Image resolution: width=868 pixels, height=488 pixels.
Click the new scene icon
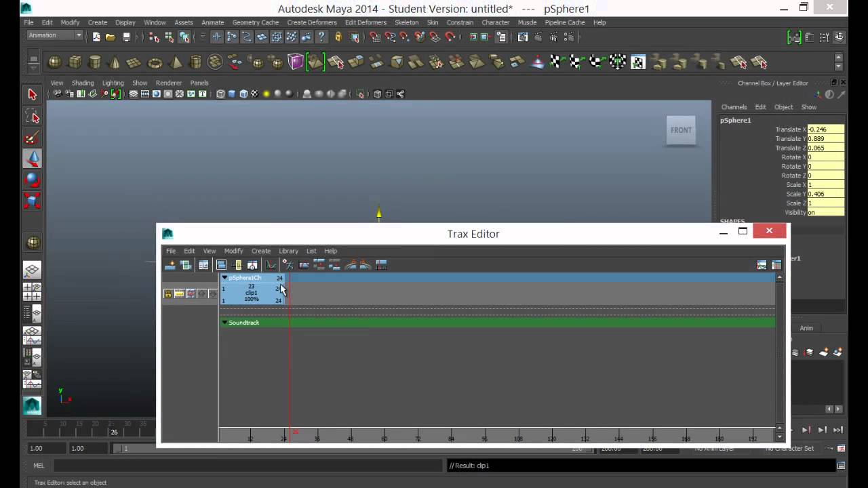tap(96, 37)
